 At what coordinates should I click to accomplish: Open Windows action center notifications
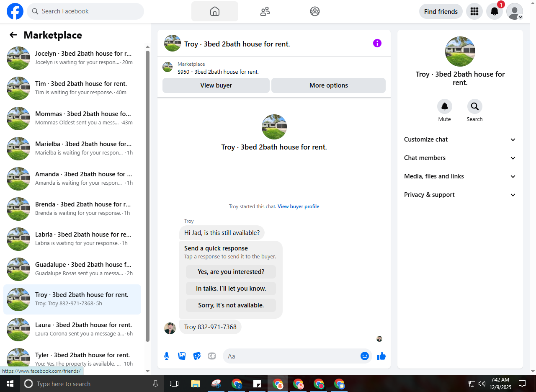pyautogui.click(x=522, y=384)
